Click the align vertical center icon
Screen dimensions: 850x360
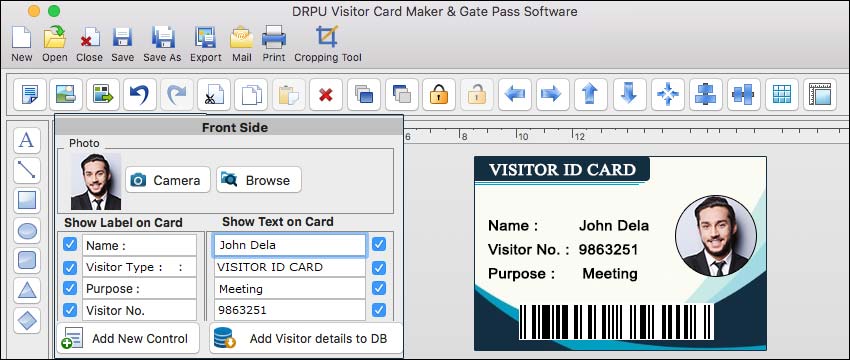coord(743,95)
